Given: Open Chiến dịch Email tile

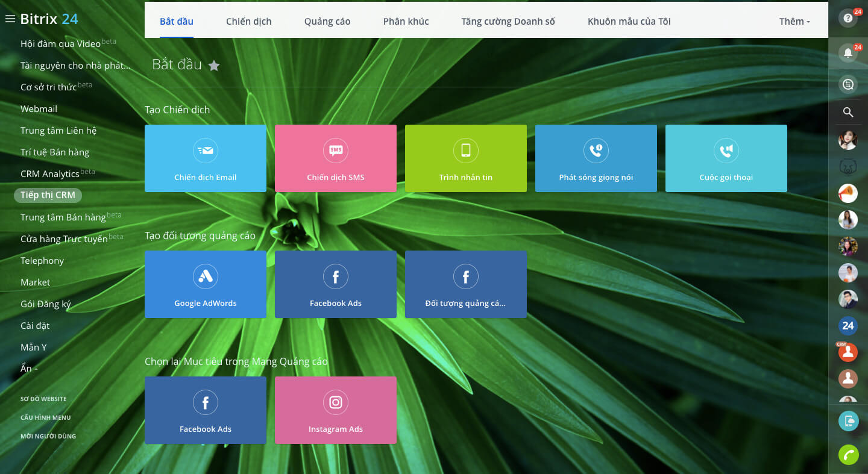Looking at the screenshot, I should pos(206,158).
